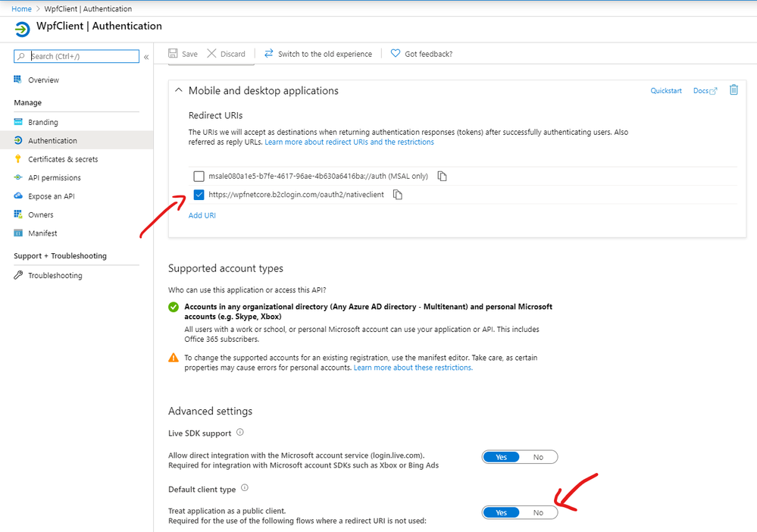Click the WpfClient | Authentication breadcrumb

tap(88, 8)
